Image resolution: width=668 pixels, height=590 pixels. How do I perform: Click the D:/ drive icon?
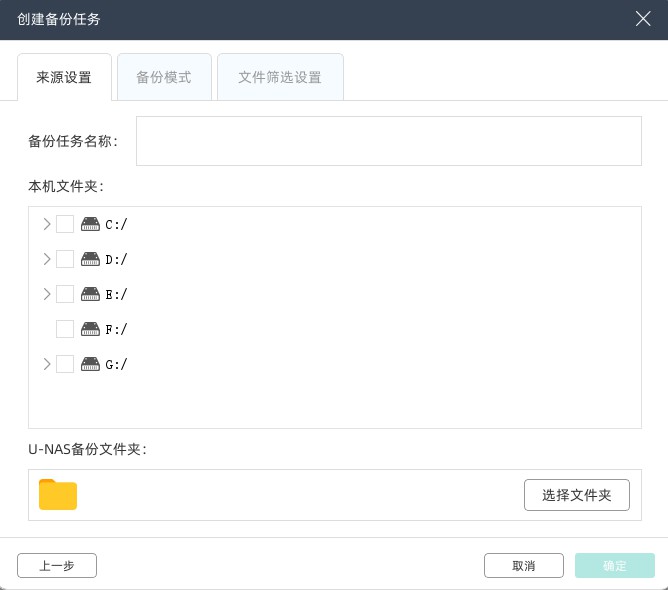pyautogui.click(x=90, y=259)
